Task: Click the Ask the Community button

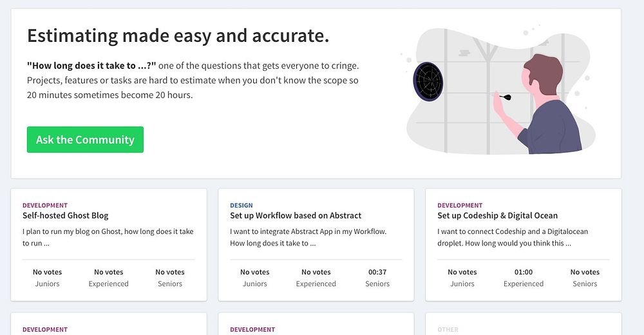Action: tap(85, 140)
